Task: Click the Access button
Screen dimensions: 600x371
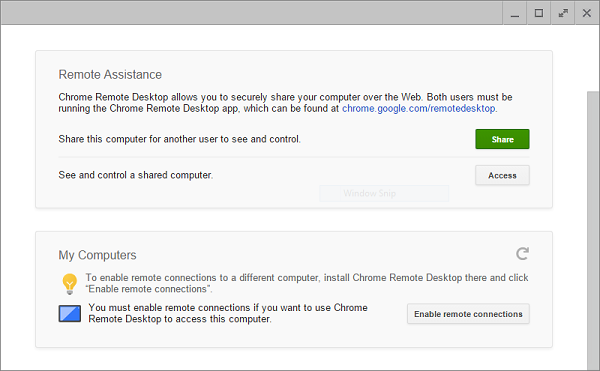Action: tap(502, 176)
